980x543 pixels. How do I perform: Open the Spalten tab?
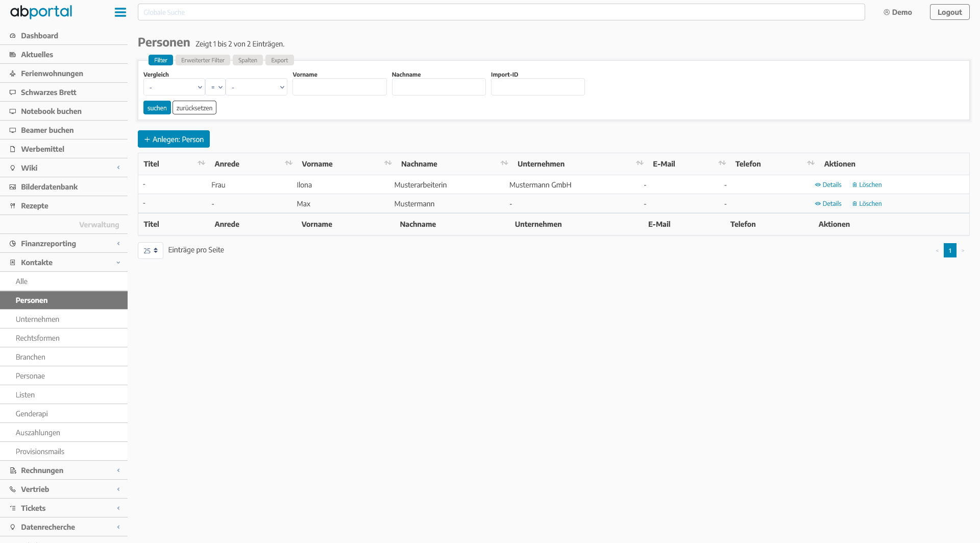[248, 60]
